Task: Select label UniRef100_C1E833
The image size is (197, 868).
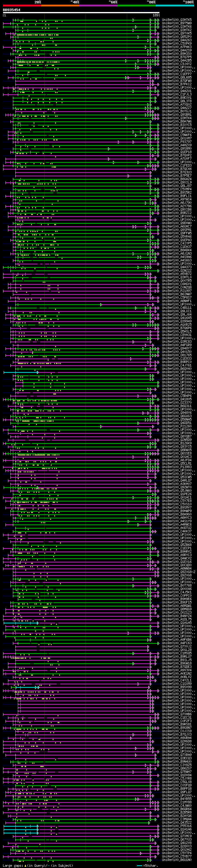Action: click(177, 358)
